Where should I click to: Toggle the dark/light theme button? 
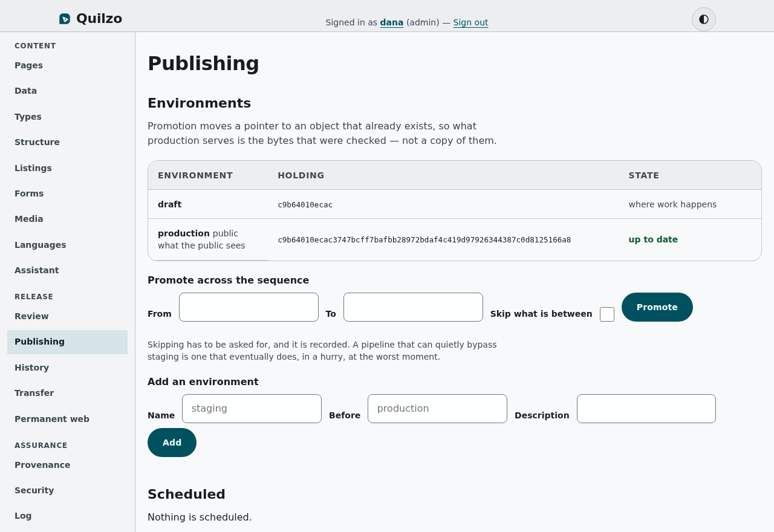coord(704,19)
